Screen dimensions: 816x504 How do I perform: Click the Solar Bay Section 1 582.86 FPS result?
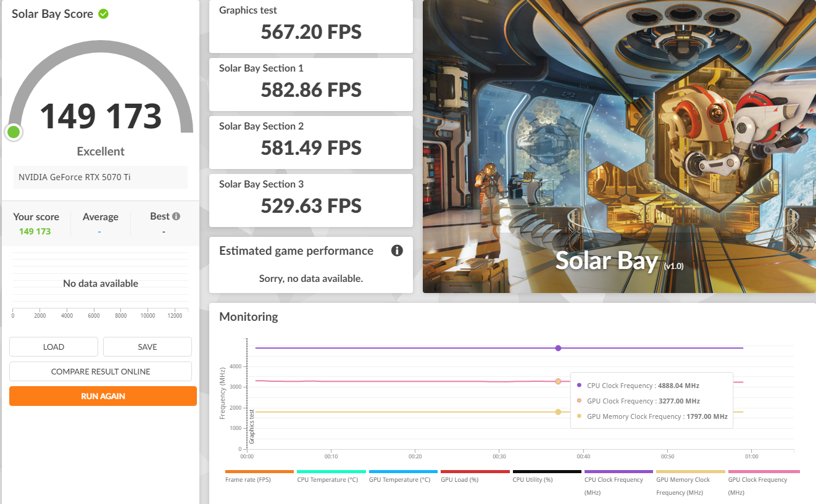click(311, 85)
